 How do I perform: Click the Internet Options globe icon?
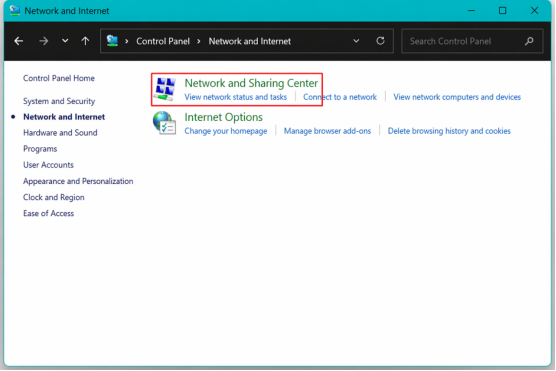[165, 123]
